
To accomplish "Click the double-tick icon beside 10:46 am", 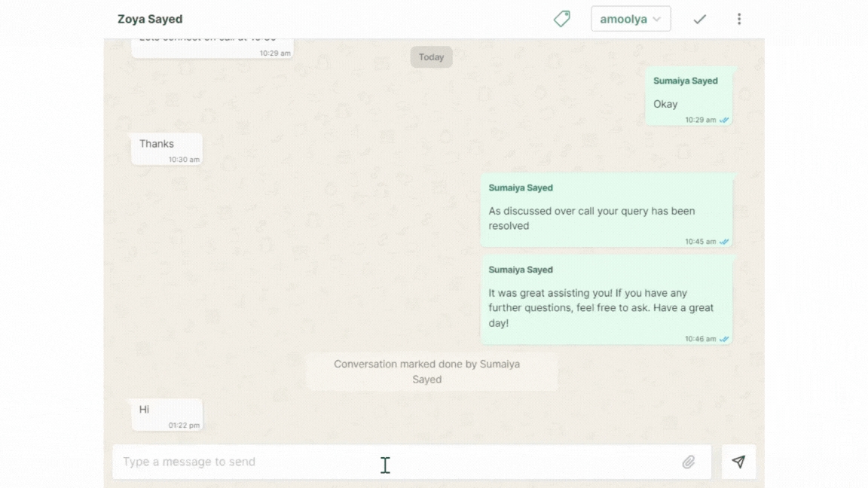I will (724, 339).
